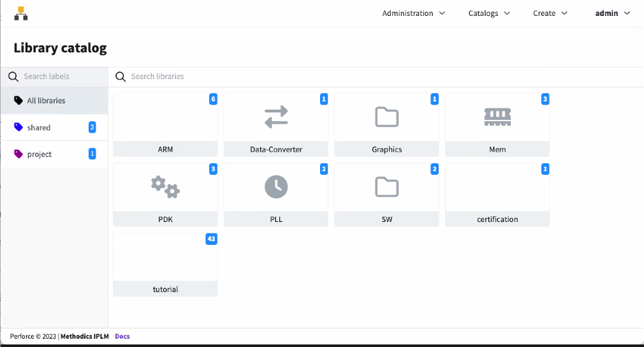
Task: Expand the admin user menu
Action: point(612,13)
